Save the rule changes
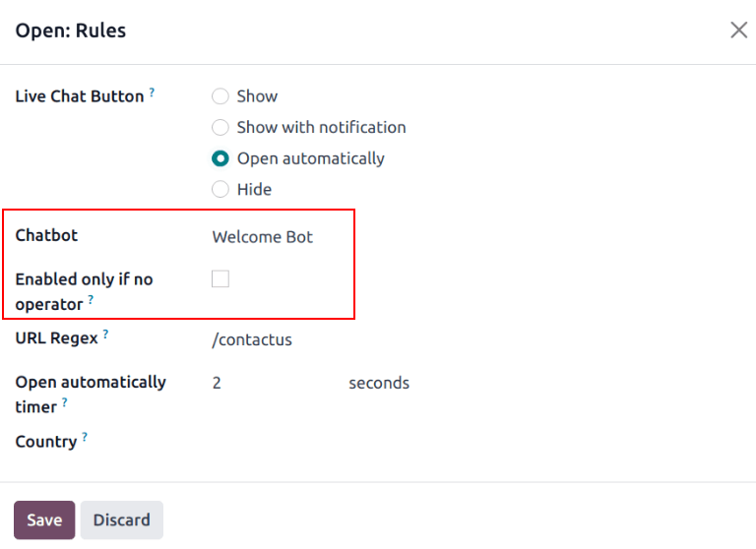756x549 pixels. (x=44, y=520)
